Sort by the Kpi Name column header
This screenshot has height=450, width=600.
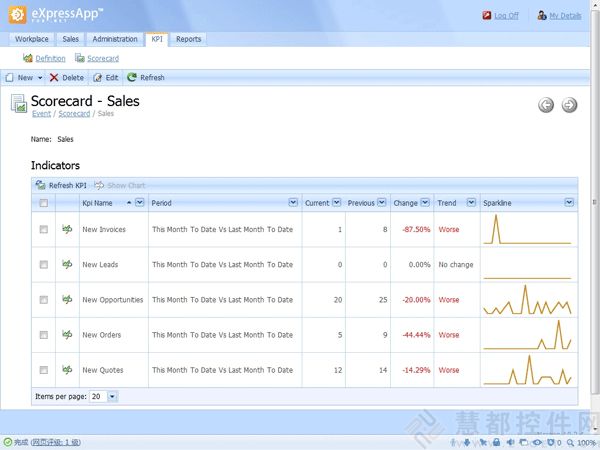tap(103, 203)
